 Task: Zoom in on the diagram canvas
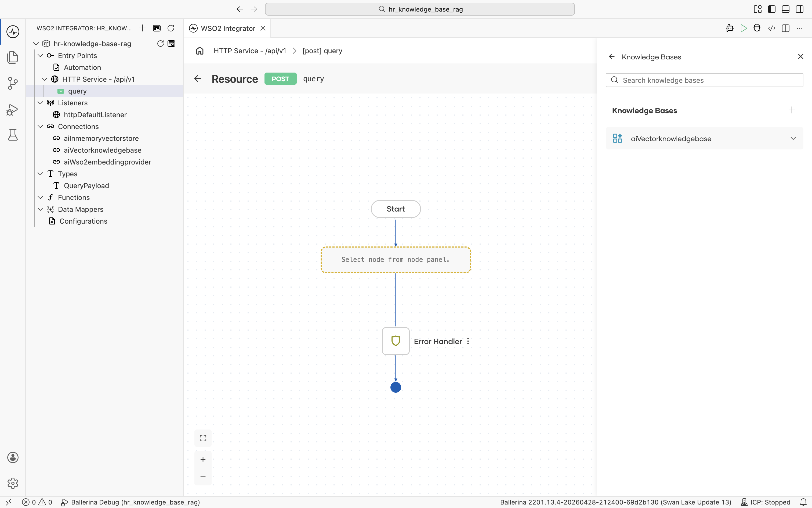(203, 459)
